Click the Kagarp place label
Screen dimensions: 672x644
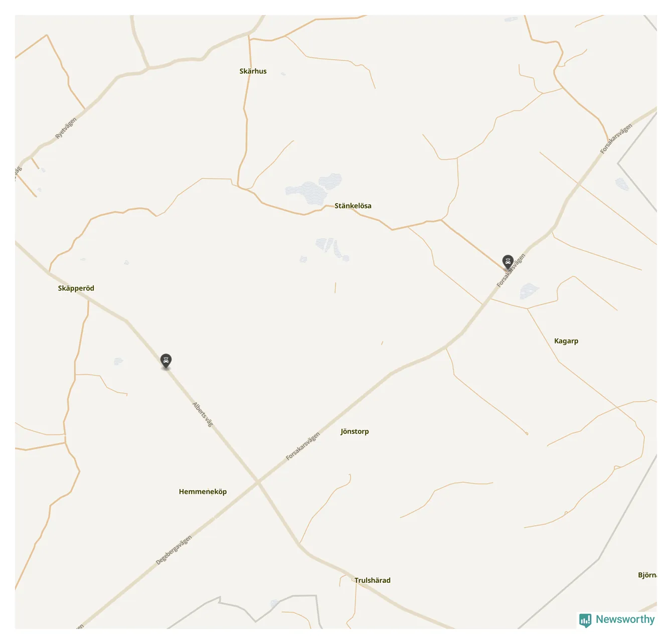[566, 341]
